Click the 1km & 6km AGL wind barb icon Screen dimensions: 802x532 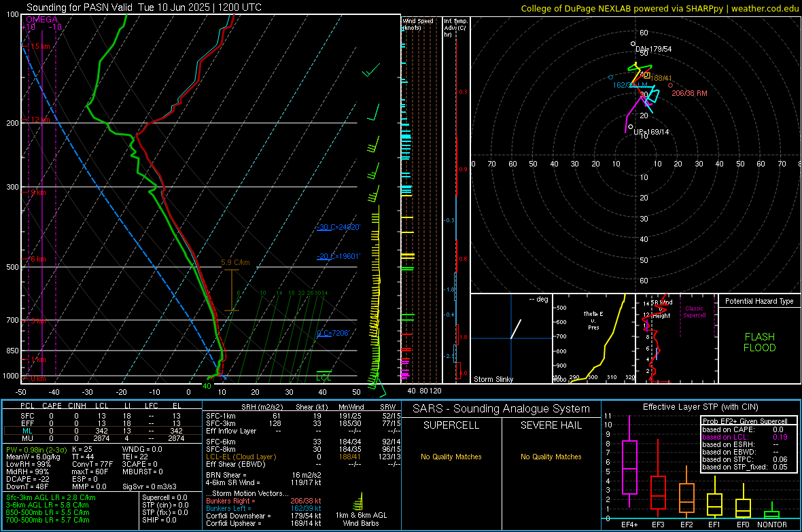pyautogui.click(x=359, y=501)
